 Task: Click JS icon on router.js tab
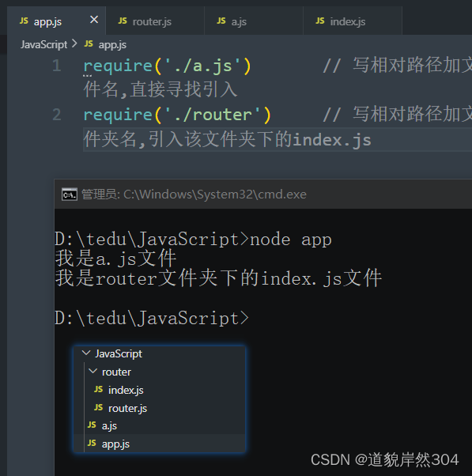pyautogui.click(x=123, y=21)
